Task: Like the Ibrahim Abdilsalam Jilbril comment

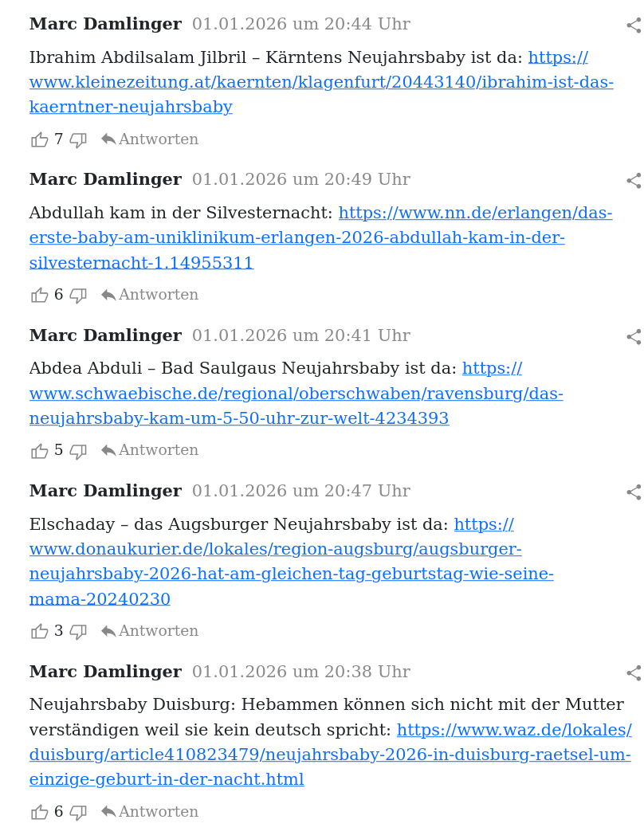Action: point(40,140)
